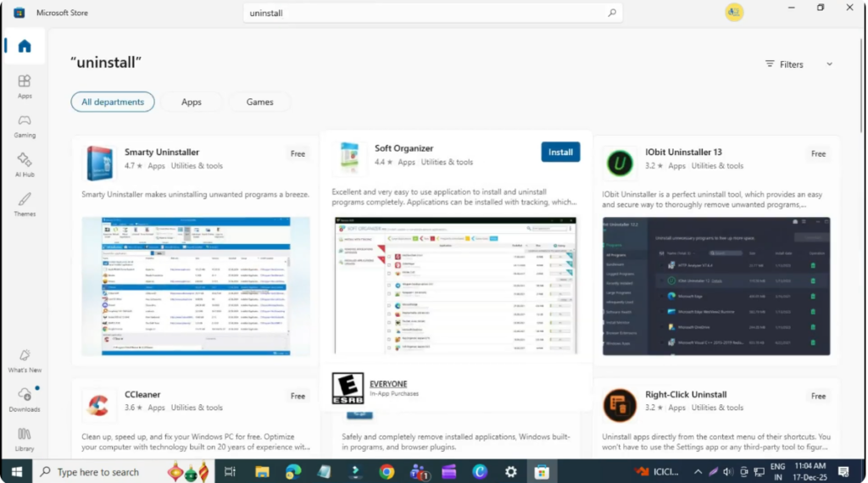Switch to the Apps filter tab
Viewport: 868px width, 483px height.
point(192,102)
